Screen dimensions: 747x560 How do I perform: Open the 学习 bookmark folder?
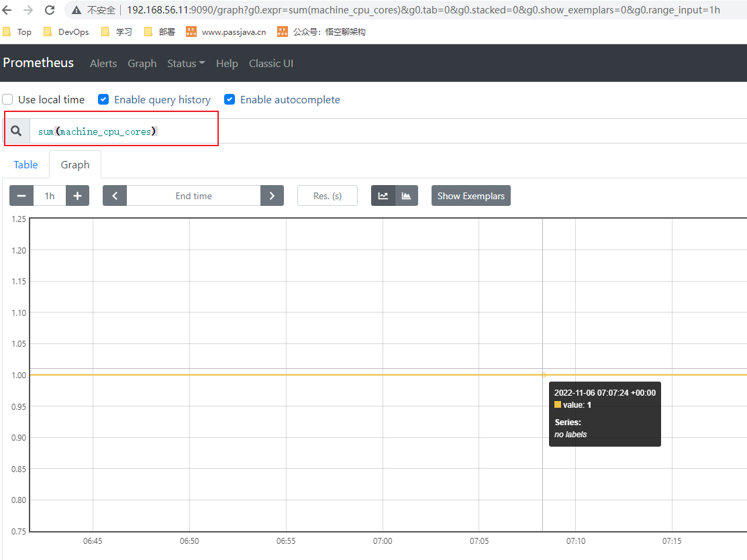coord(117,32)
